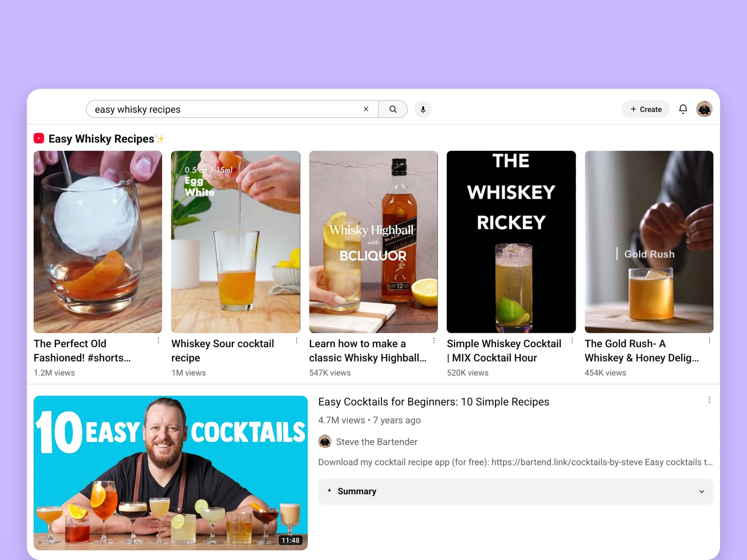
Task: Clear the search text with the X icon
Action: 366,109
